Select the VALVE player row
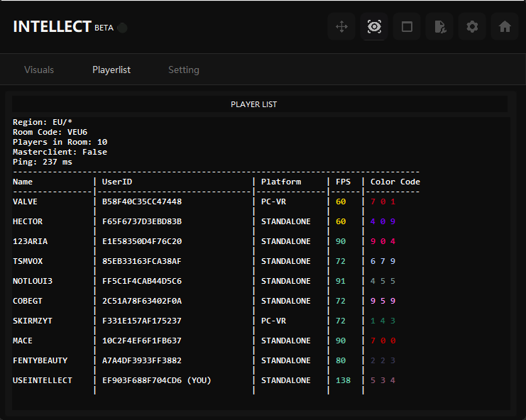The image size is (526, 420). click(x=26, y=201)
